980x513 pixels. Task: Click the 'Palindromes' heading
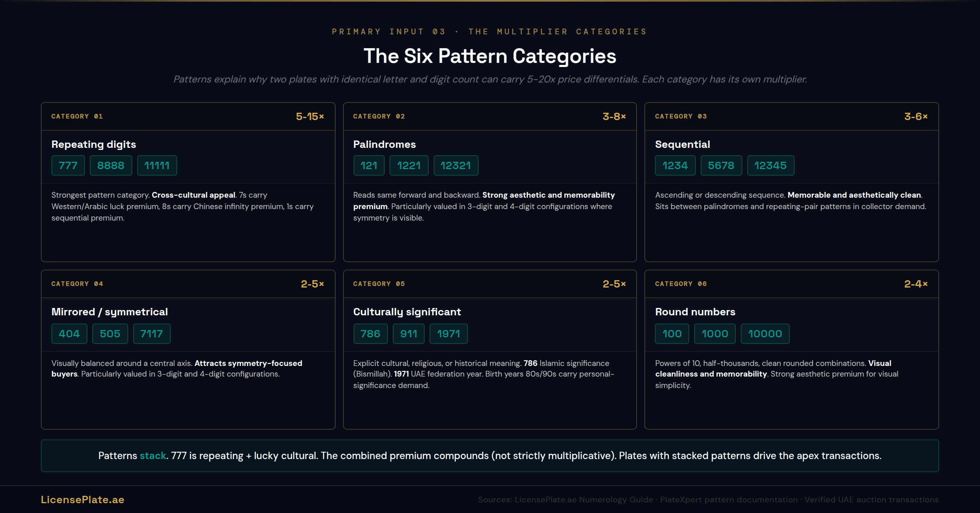(384, 144)
